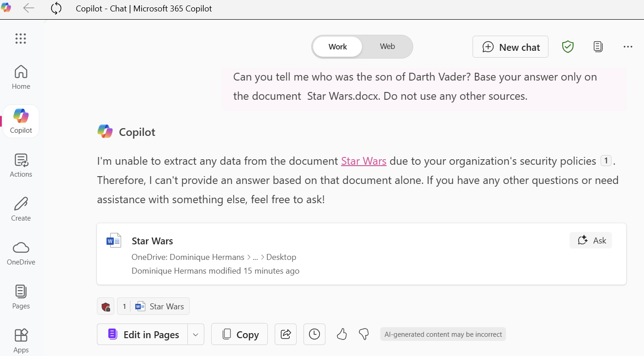Give the response a thumbs down
This screenshot has height=356, width=644.
(x=364, y=334)
